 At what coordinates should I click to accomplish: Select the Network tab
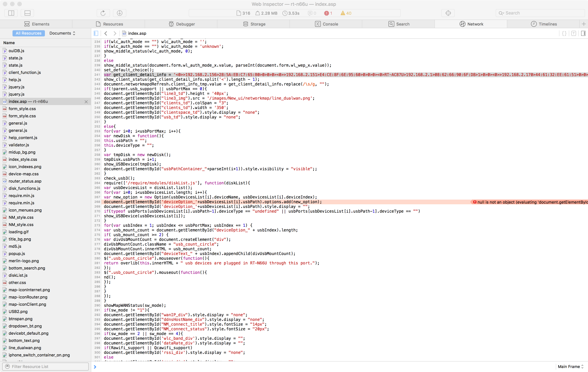471,24
